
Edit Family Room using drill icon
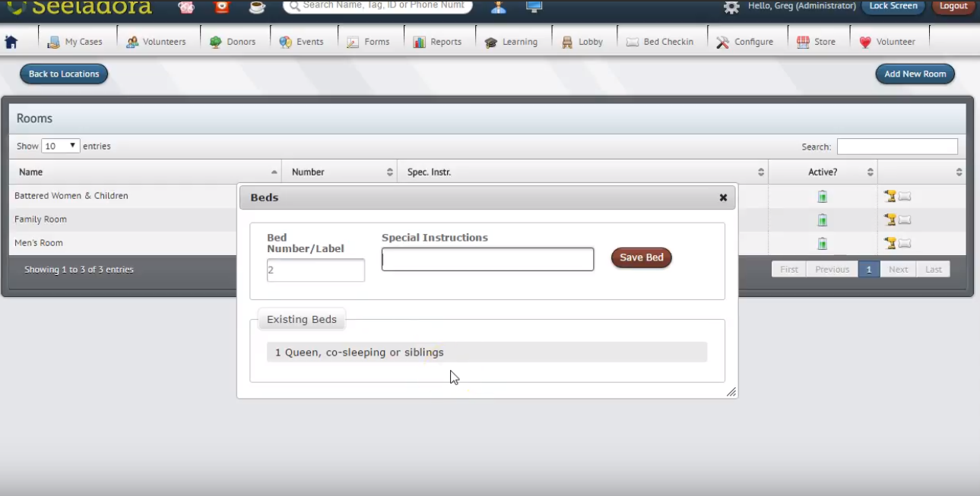click(x=890, y=220)
